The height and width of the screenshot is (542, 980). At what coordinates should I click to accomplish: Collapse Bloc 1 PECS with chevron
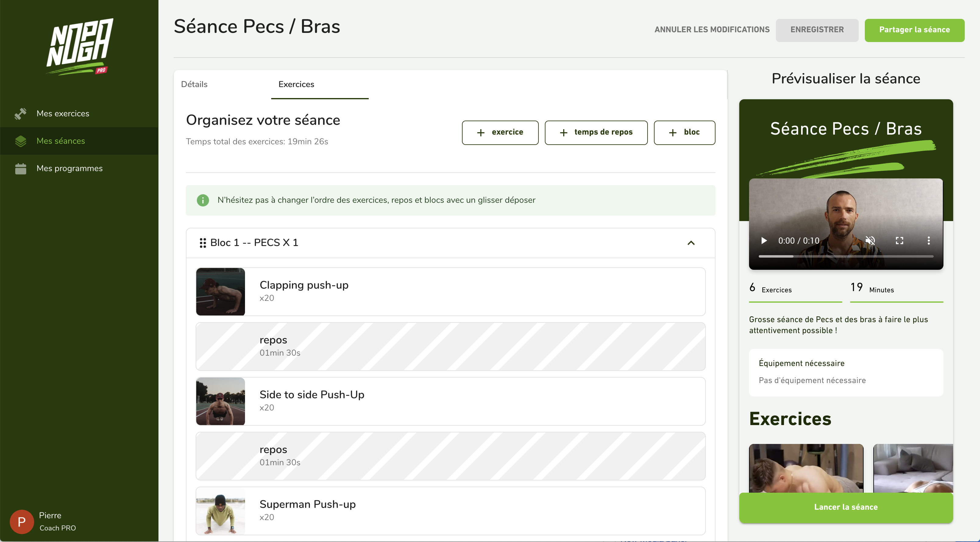(691, 243)
